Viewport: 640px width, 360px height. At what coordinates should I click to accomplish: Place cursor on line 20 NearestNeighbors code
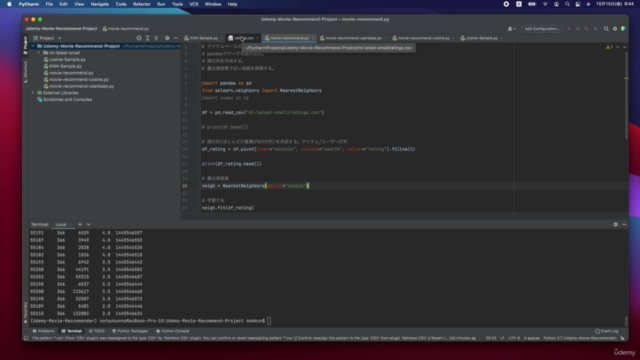pos(255,186)
